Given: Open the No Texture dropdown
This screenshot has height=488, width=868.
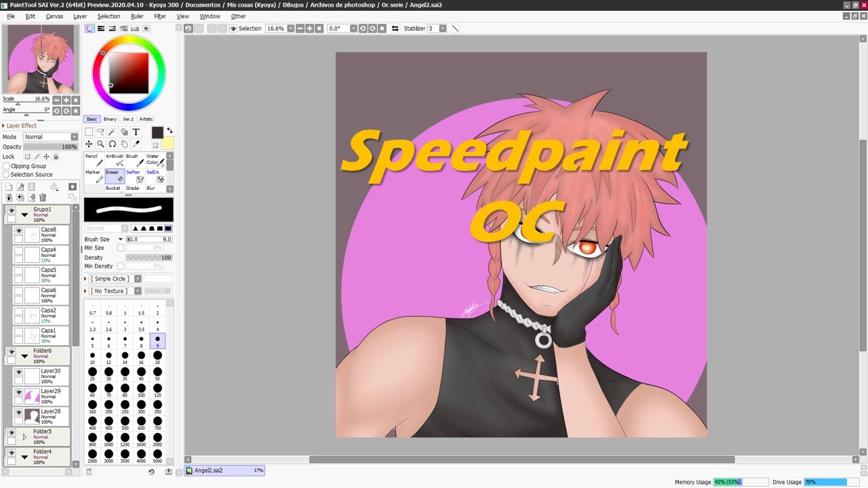Looking at the screenshot, I should point(138,291).
